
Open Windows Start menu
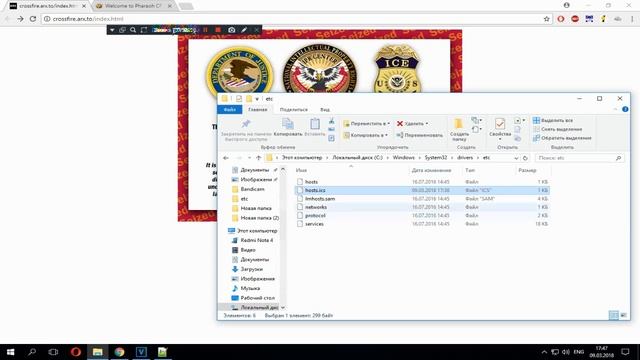10,351
